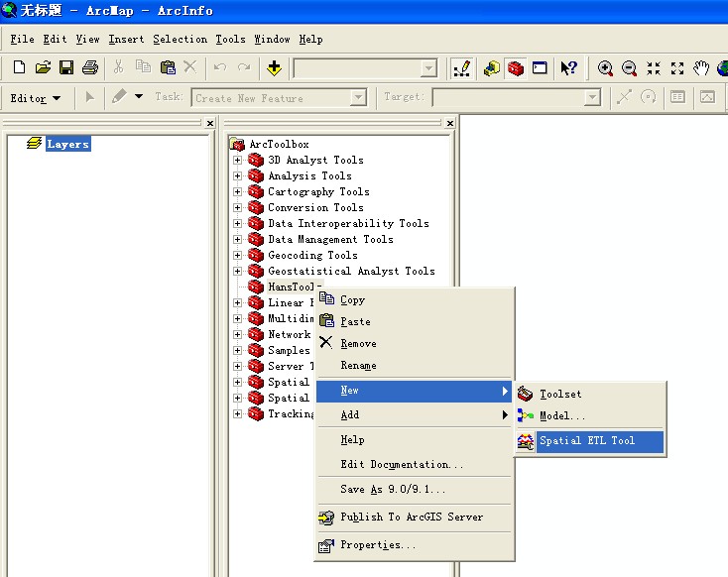Click the Fixed Zoom Out arrows icon

[677, 68]
